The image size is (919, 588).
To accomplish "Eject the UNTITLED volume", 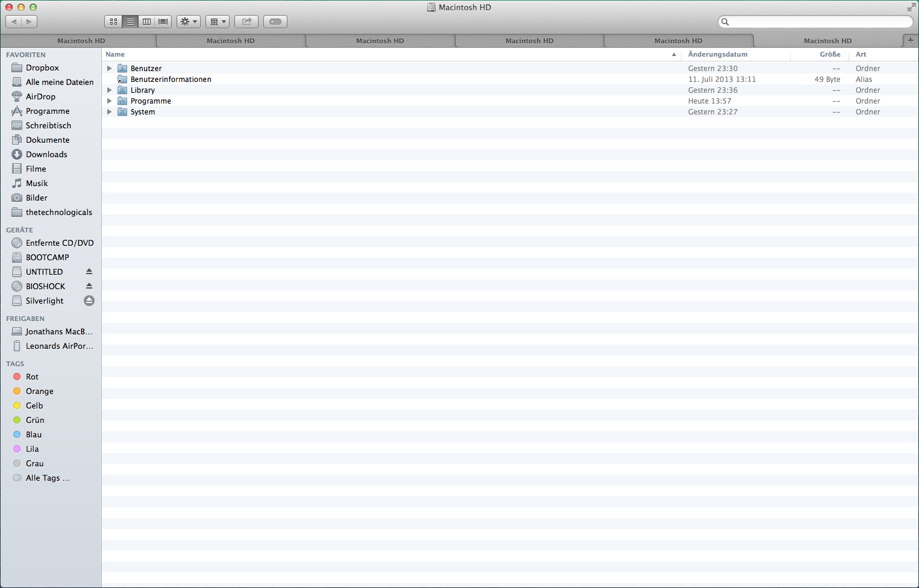I will (89, 272).
